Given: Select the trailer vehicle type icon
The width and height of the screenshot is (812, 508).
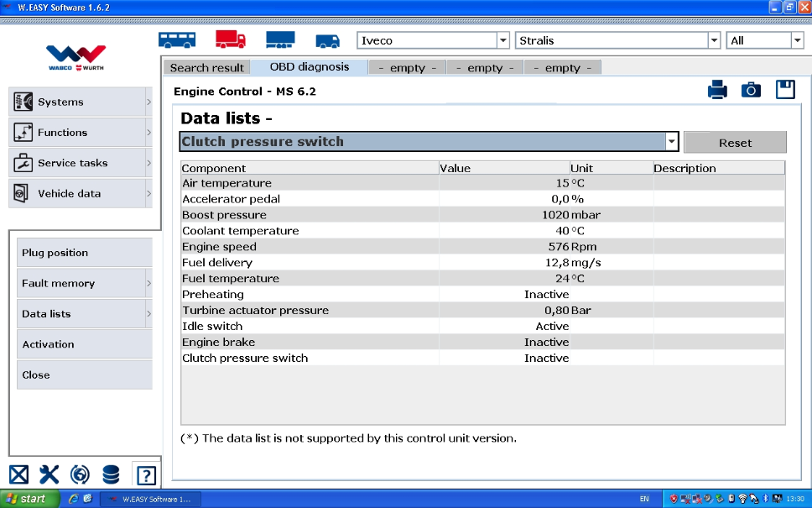Looking at the screenshot, I should pyautogui.click(x=280, y=40).
